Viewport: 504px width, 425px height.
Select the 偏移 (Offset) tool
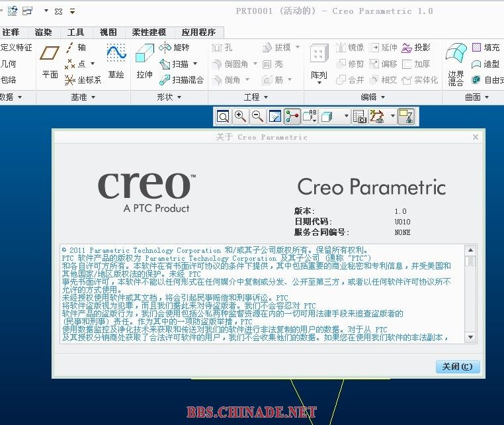384,64
